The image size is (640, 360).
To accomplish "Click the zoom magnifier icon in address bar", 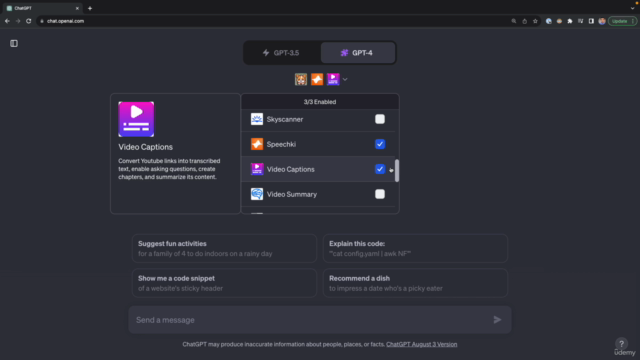I will click(514, 21).
